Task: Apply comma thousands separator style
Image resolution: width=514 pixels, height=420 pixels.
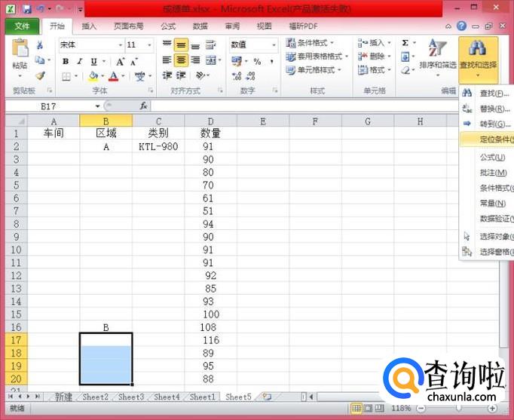Action: pyautogui.click(x=271, y=61)
